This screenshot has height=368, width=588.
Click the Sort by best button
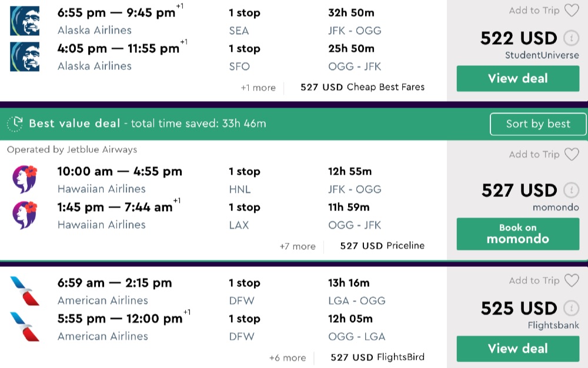538,123
